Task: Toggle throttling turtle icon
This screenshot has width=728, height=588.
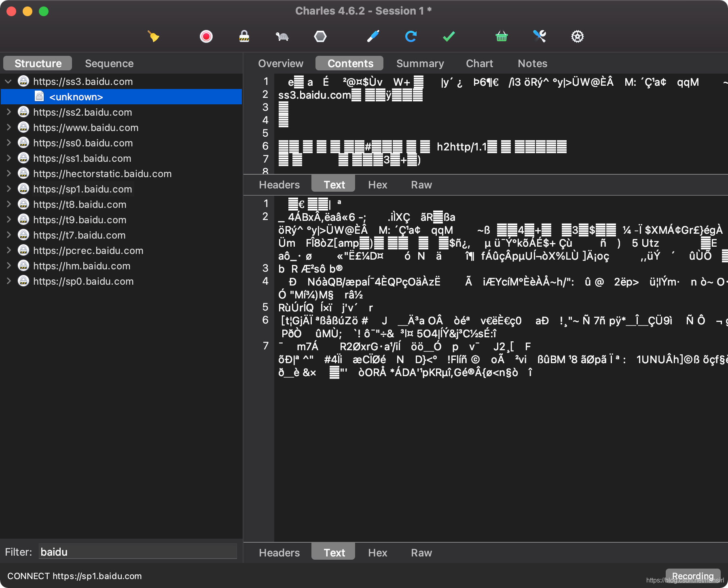Action: [282, 37]
